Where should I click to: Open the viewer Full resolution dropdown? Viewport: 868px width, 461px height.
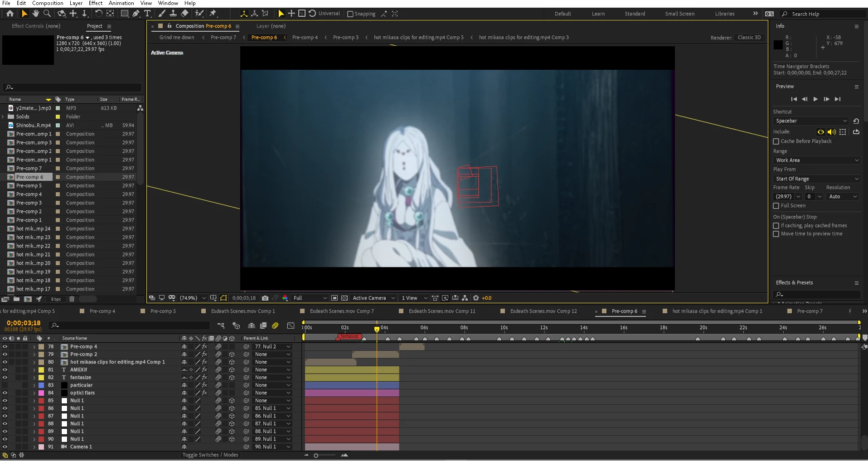click(310, 298)
